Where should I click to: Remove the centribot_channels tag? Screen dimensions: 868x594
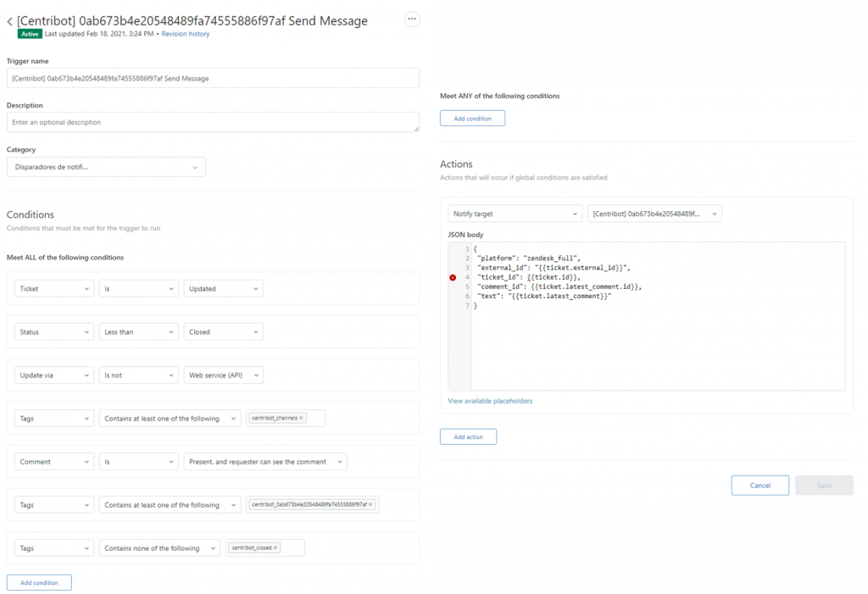pos(302,418)
